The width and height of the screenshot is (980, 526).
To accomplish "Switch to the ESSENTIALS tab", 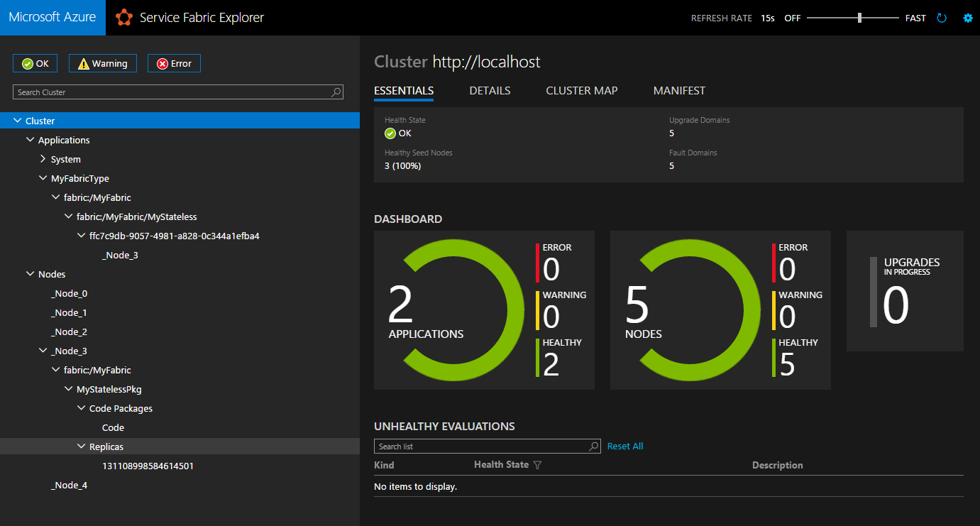I will [x=404, y=91].
